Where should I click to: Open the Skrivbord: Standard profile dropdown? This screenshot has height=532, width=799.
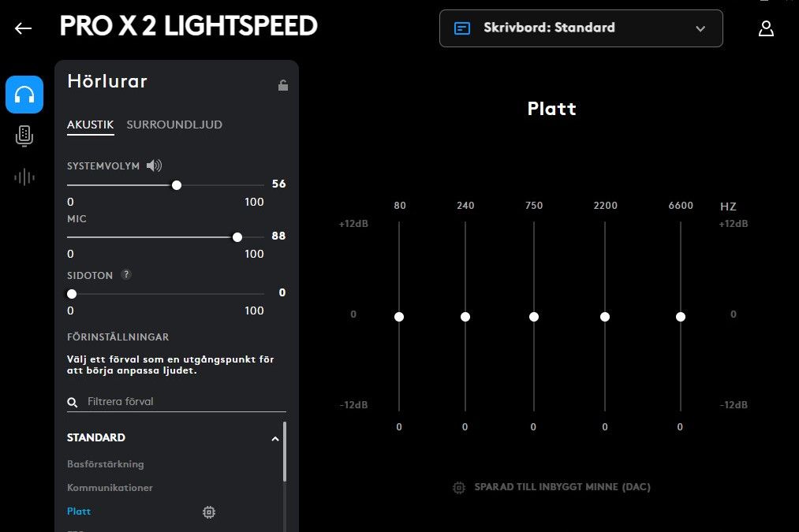581,28
